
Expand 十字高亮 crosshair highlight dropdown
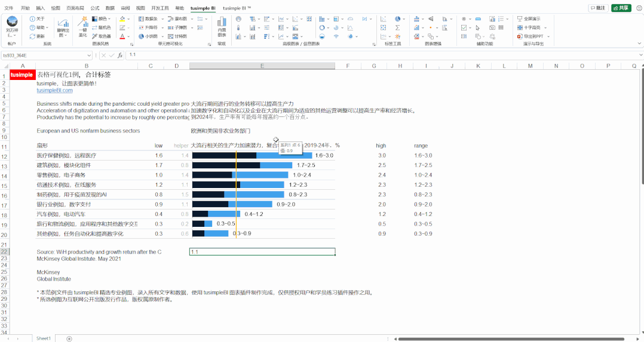pyautogui.click(x=545, y=27)
